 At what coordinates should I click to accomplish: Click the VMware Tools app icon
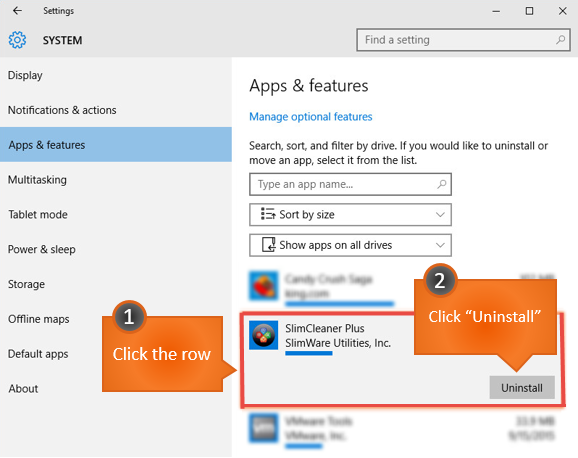pyautogui.click(x=264, y=428)
